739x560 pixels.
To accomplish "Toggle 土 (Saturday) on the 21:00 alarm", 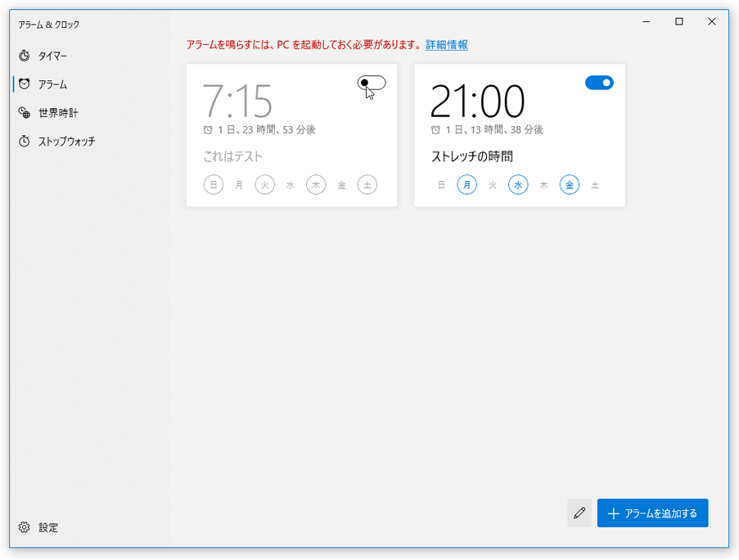I will (595, 185).
